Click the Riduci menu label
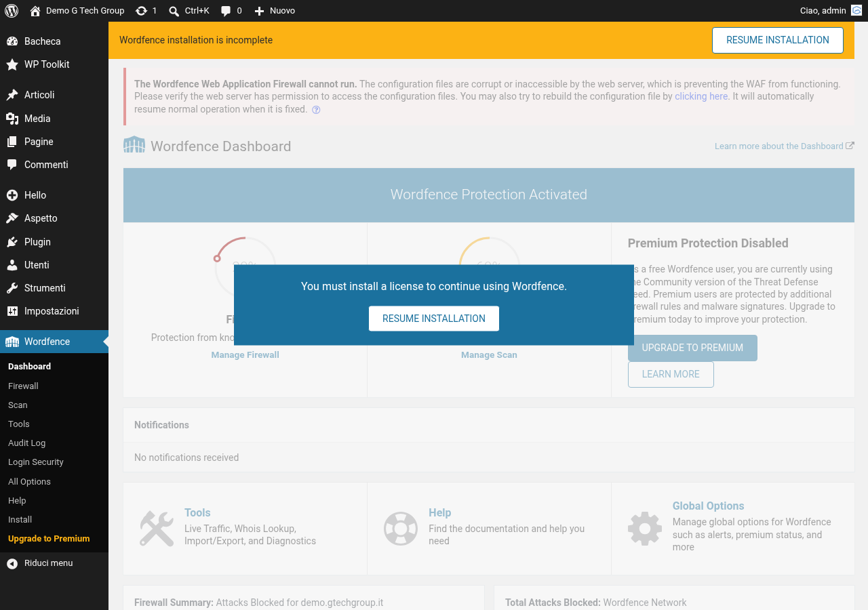The height and width of the screenshot is (610, 868). click(x=48, y=563)
